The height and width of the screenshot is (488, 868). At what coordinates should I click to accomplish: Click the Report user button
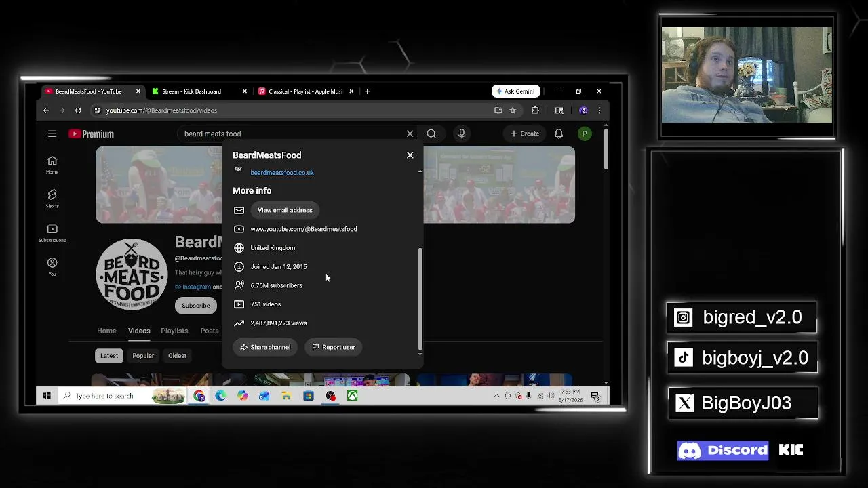(x=334, y=347)
